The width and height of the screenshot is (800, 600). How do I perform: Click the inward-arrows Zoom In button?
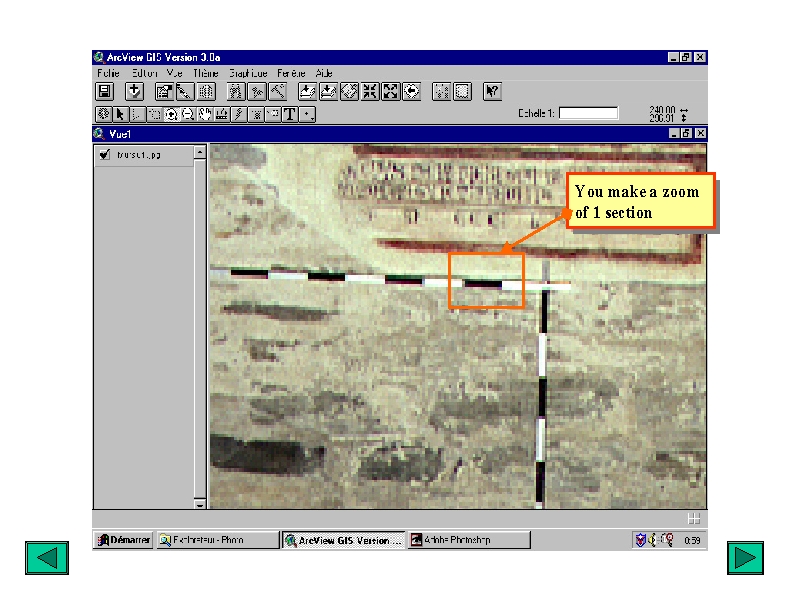[x=370, y=92]
